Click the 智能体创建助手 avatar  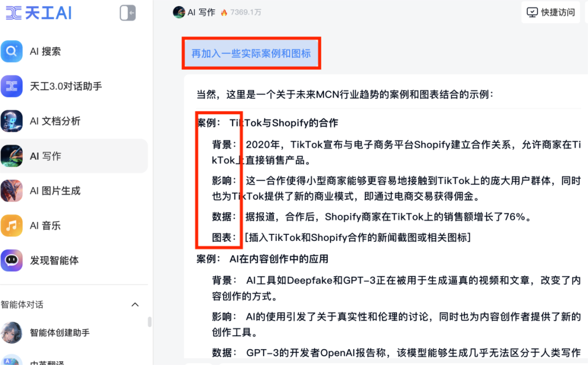[x=11, y=332]
